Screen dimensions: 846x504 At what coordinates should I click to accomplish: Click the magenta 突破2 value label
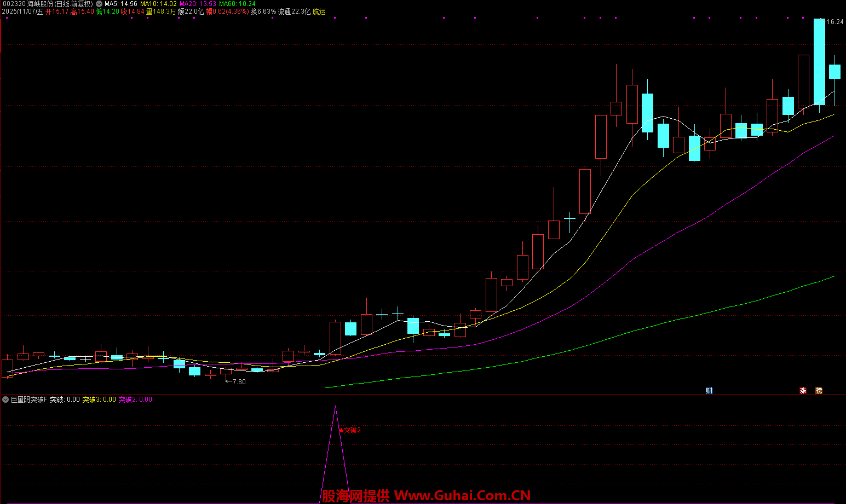click(x=135, y=399)
